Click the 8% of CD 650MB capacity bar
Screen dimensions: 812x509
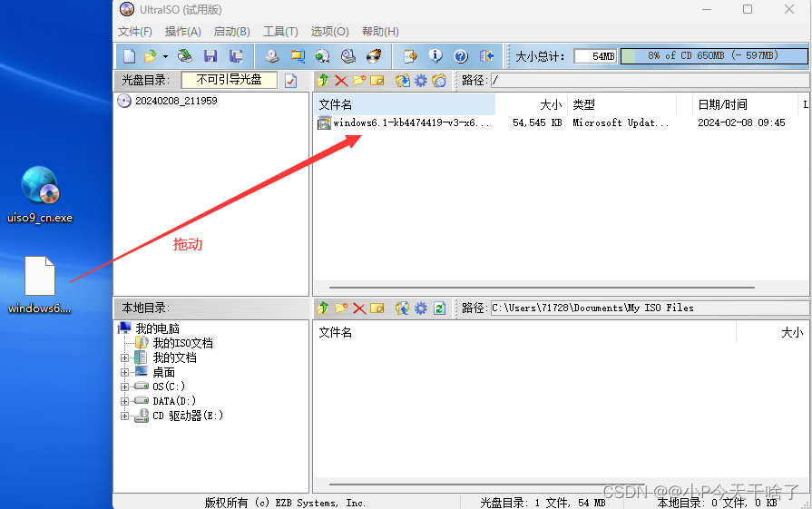(x=714, y=56)
